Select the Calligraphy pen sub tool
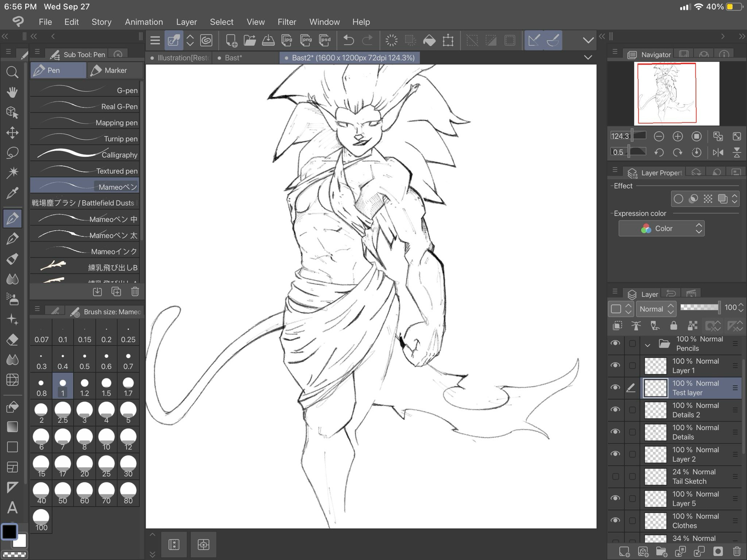Image resolution: width=747 pixels, height=560 pixels. coord(85,155)
